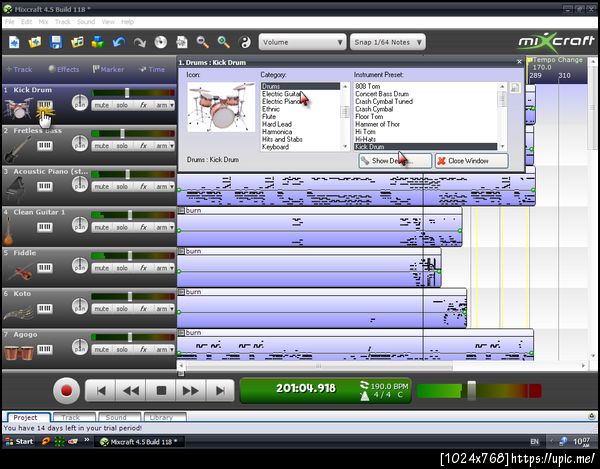Image resolution: width=600 pixels, height=469 pixels.
Task: Switch to the Sound tab at bottom
Action: pyautogui.click(x=118, y=417)
